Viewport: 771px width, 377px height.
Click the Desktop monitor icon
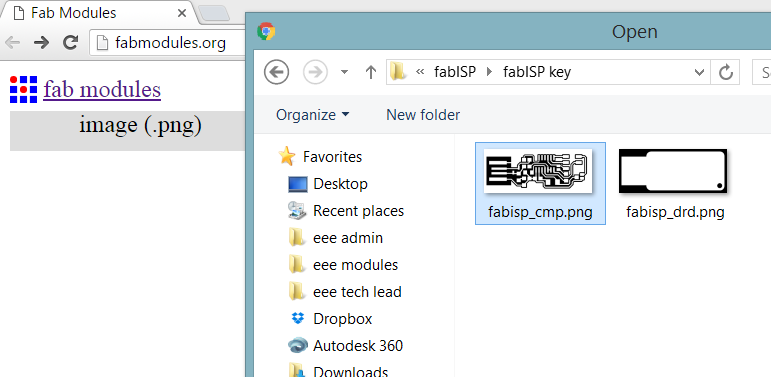(x=297, y=184)
